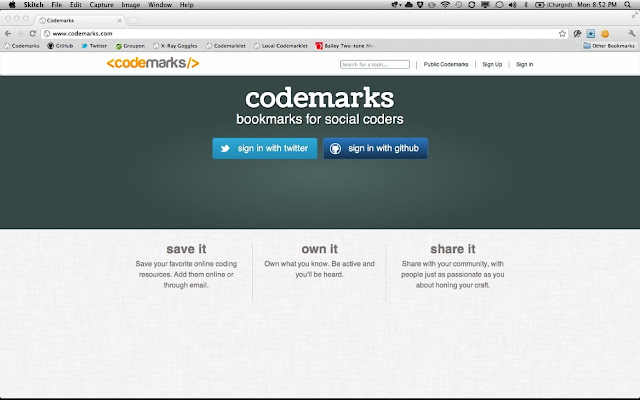Open the Image menu

point(131,5)
